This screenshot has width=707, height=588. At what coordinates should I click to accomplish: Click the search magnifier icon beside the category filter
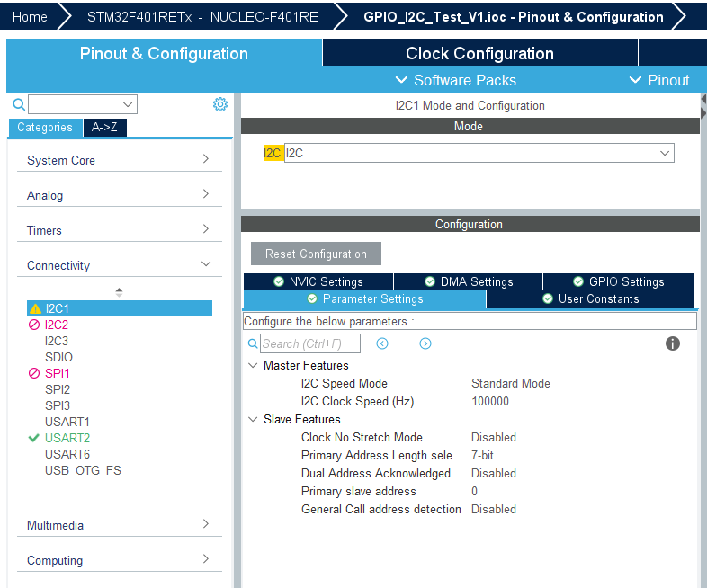19,104
